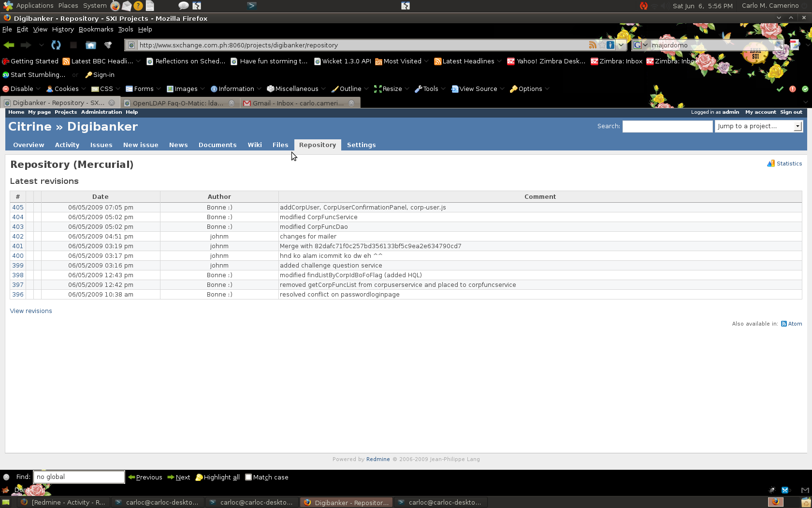The height and width of the screenshot is (508, 812).
Task: Click the Gmail notifier icon in status bar
Action: coord(805,490)
